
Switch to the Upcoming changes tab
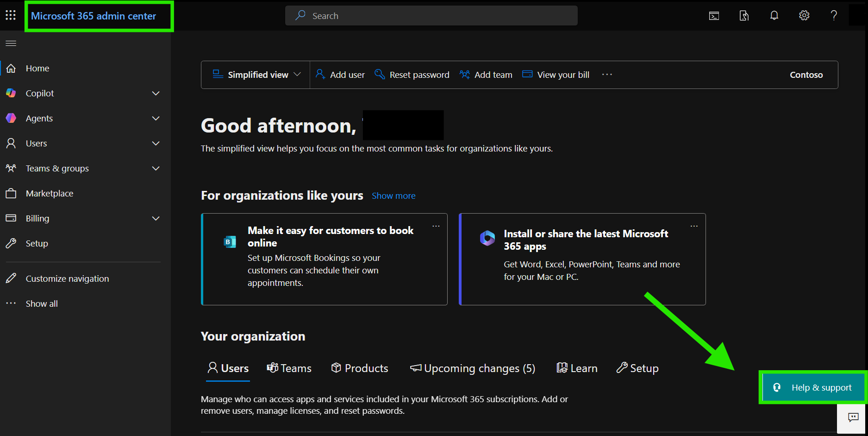click(x=472, y=368)
